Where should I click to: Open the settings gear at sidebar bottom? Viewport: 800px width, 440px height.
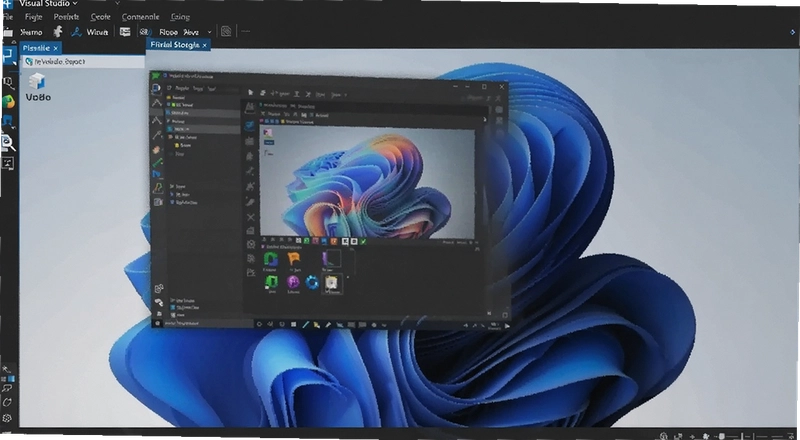pyautogui.click(x=7, y=418)
